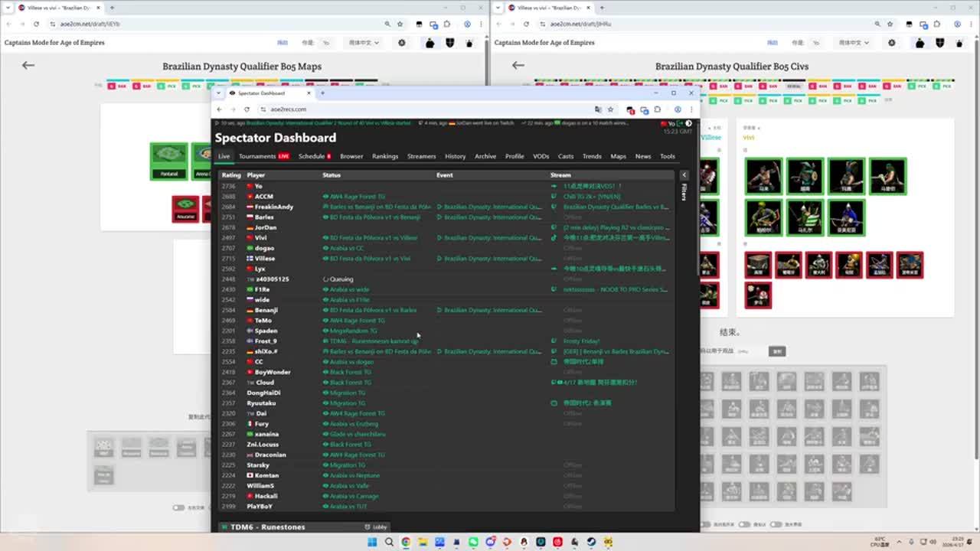Viewport: 980px width, 551px height.
Task: Toggle the rightmost switch below the civ grid
Action: point(776,525)
